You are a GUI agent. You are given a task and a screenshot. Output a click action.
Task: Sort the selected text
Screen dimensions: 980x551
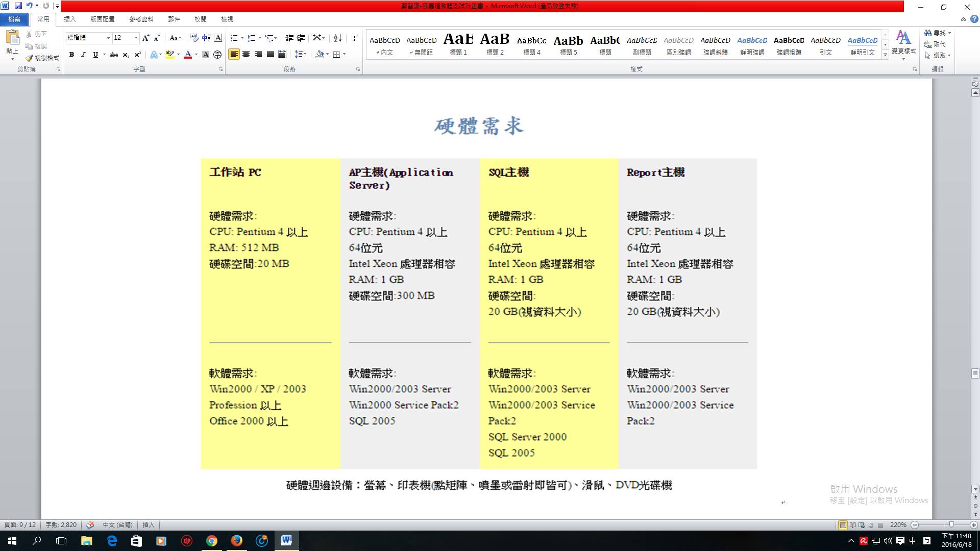(x=337, y=38)
